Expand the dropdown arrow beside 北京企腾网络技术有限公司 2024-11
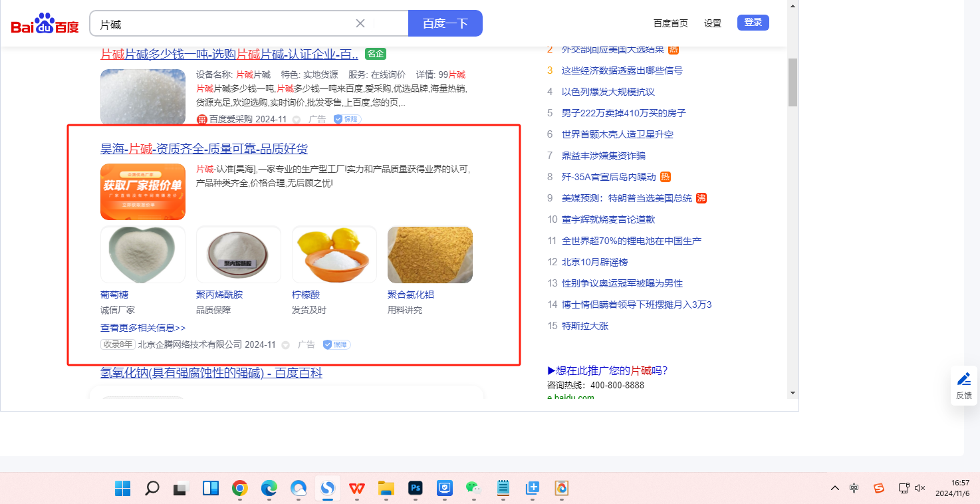Image resolution: width=980 pixels, height=504 pixels. pyautogui.click(x=286, y=345)
